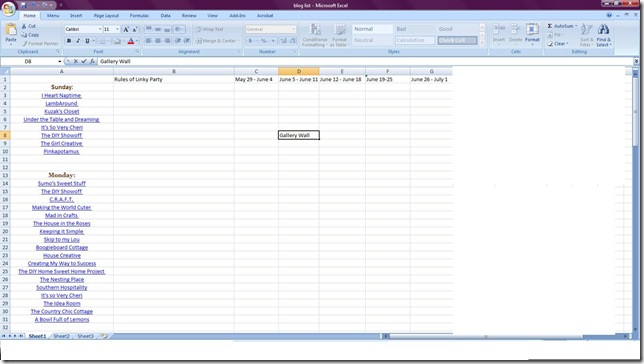Open Conditional Formatting
The height and width of the screenshot is (364, 644).
[315, 35]
